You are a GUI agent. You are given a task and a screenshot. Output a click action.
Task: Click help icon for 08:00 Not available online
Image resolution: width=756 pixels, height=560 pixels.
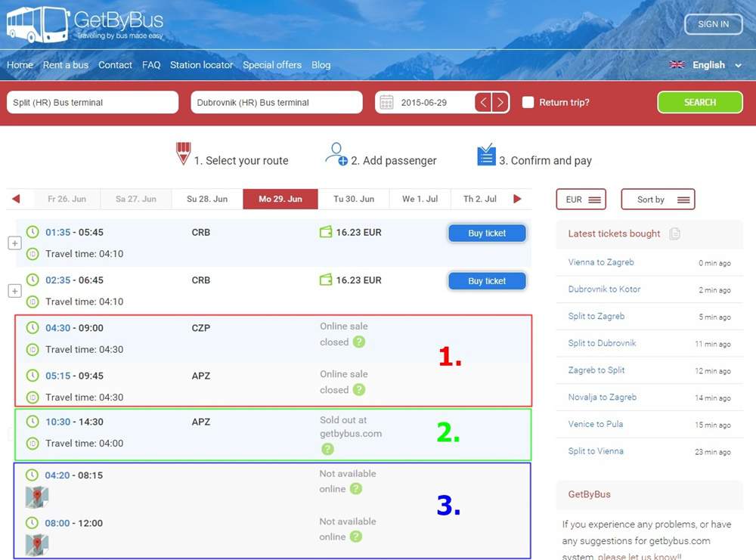356,537
